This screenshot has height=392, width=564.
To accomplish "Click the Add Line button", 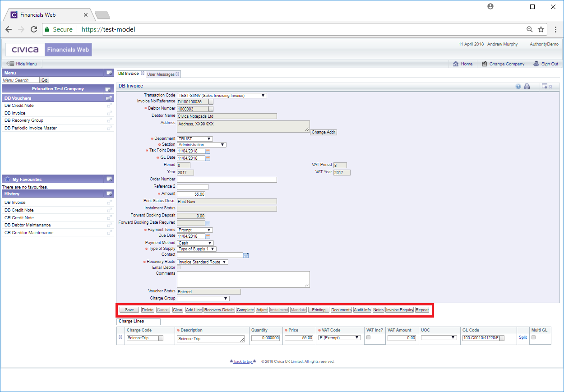I will pos(194,310).
